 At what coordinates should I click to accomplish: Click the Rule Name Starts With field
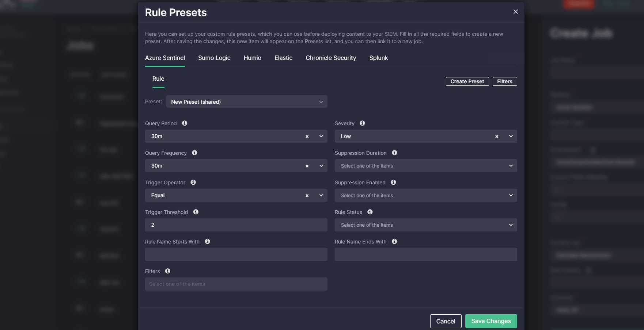pos(236,254)
